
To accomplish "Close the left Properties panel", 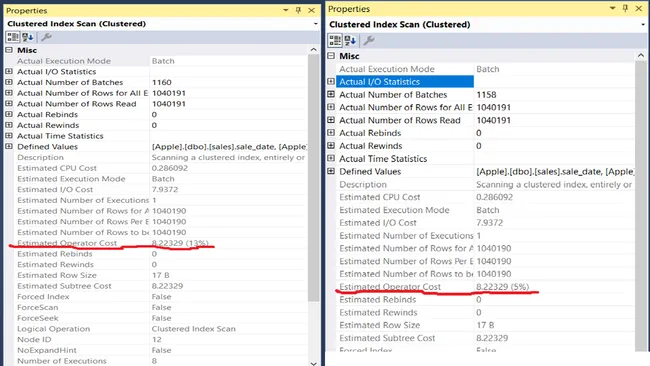I will coord(311,10).
